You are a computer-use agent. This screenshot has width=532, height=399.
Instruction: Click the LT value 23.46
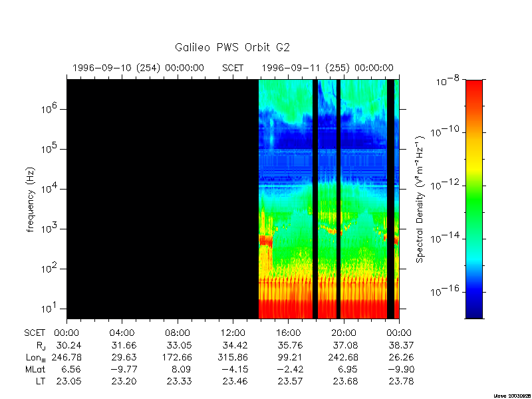pos(235,381)
